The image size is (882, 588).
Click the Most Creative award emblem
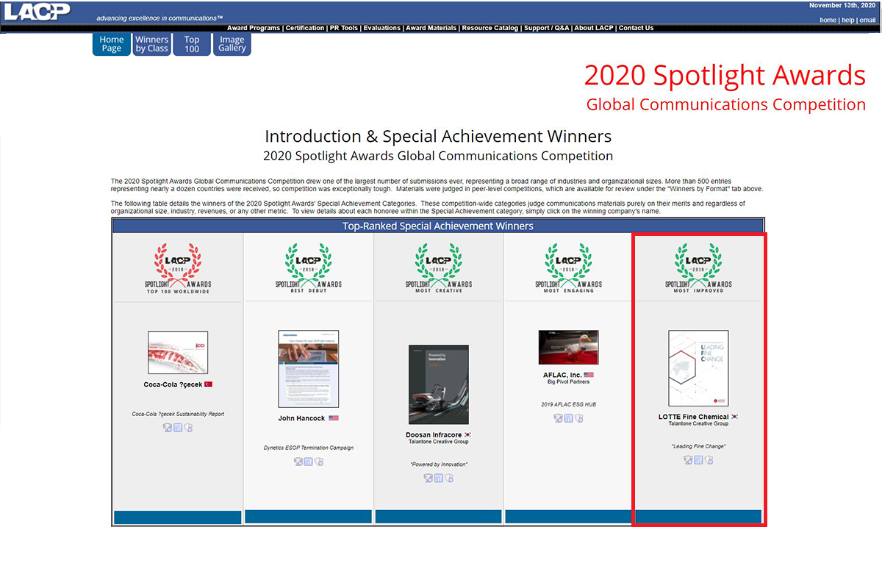click(x=438, y=268)
